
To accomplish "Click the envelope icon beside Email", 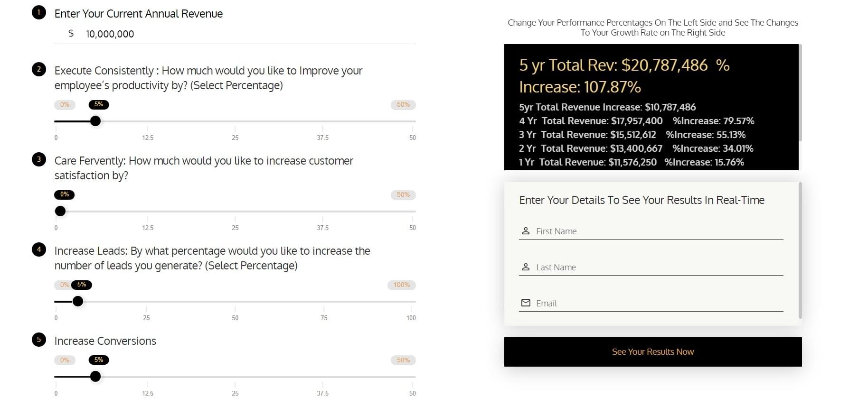I will pos(526,303).
